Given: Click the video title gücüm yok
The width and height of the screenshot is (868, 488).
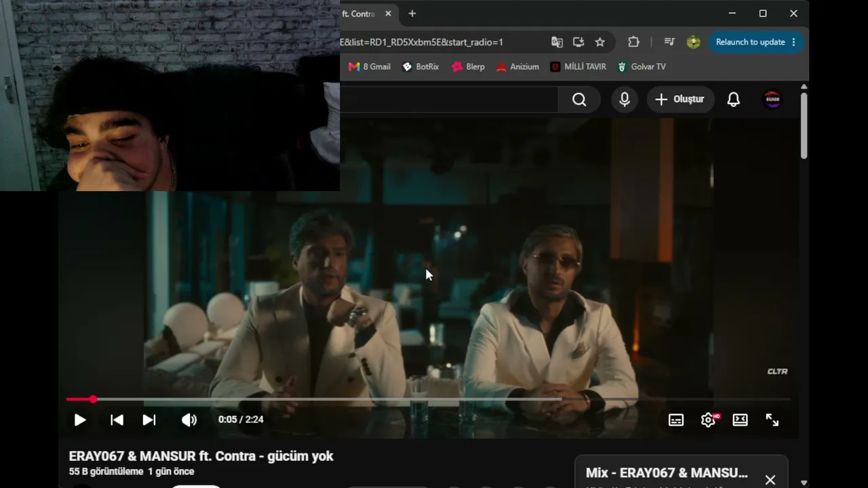Looking at the screenshot, I should click(201, 456).
